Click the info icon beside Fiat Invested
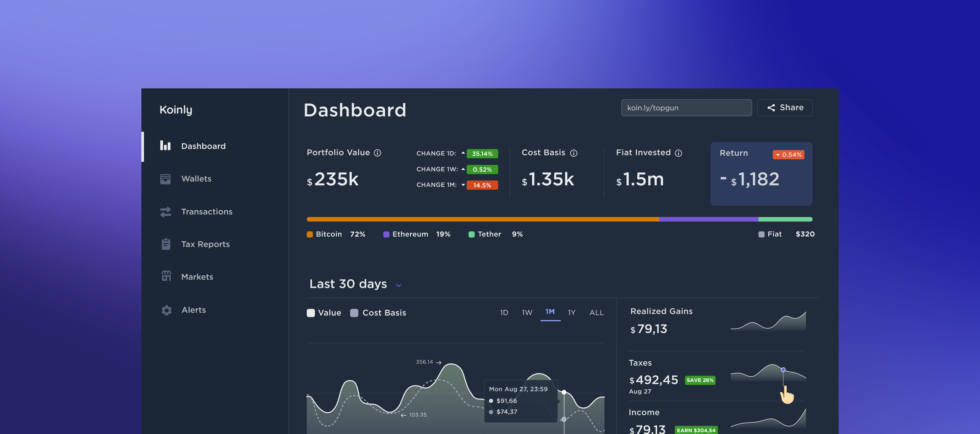The image size is (980, 434). (678, 153)
